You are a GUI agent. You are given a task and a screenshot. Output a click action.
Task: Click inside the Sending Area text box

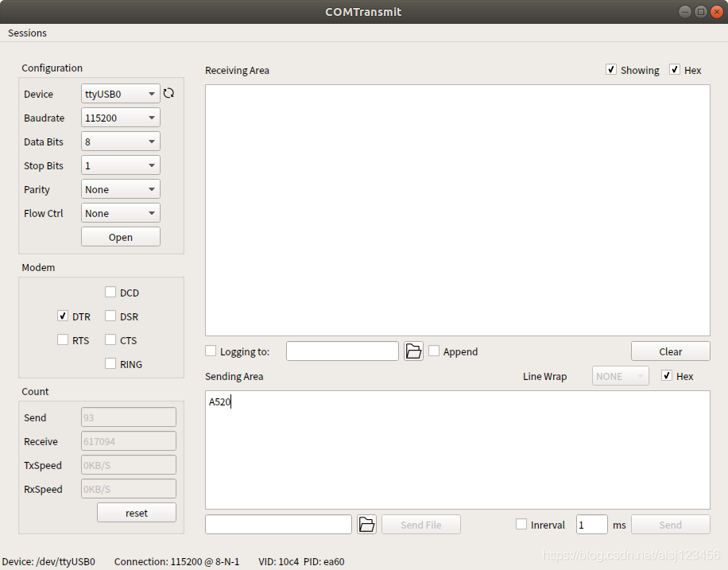point(457,450)
